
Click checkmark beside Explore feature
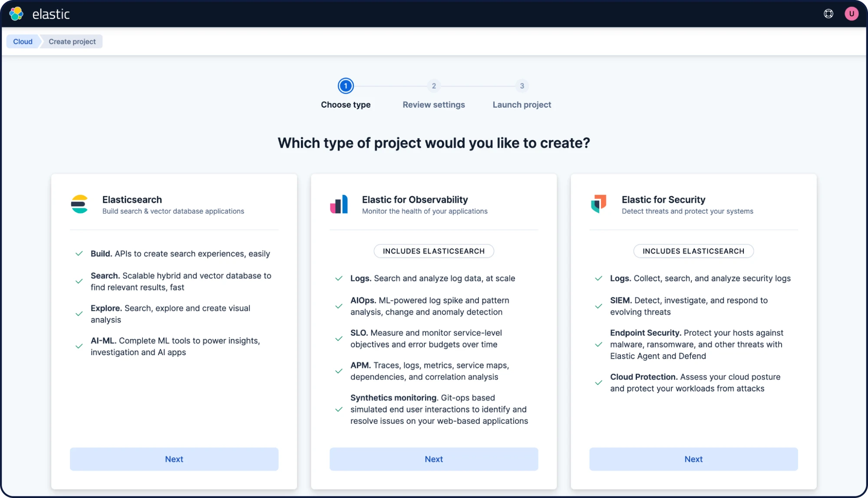click(79, 314)
